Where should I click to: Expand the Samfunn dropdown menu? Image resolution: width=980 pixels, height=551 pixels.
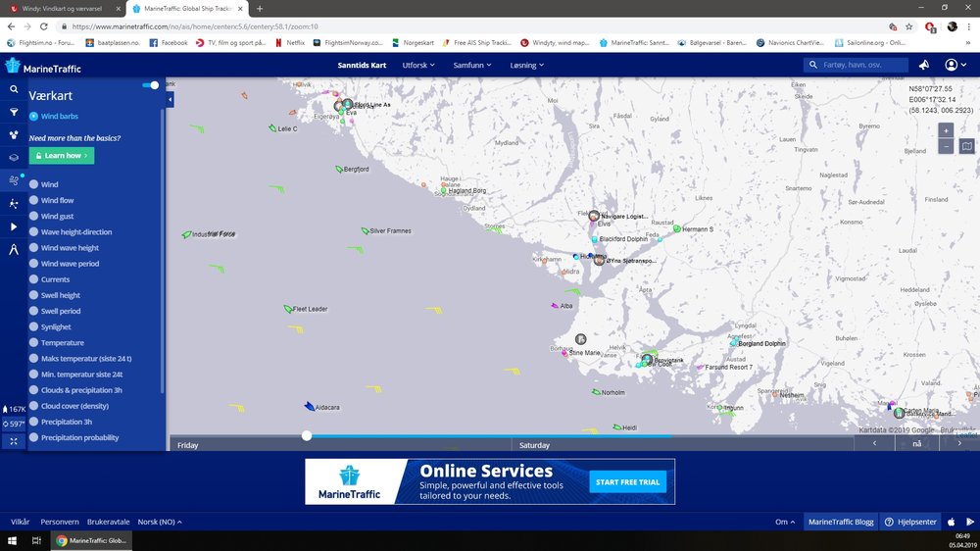[x=472, y=65]
